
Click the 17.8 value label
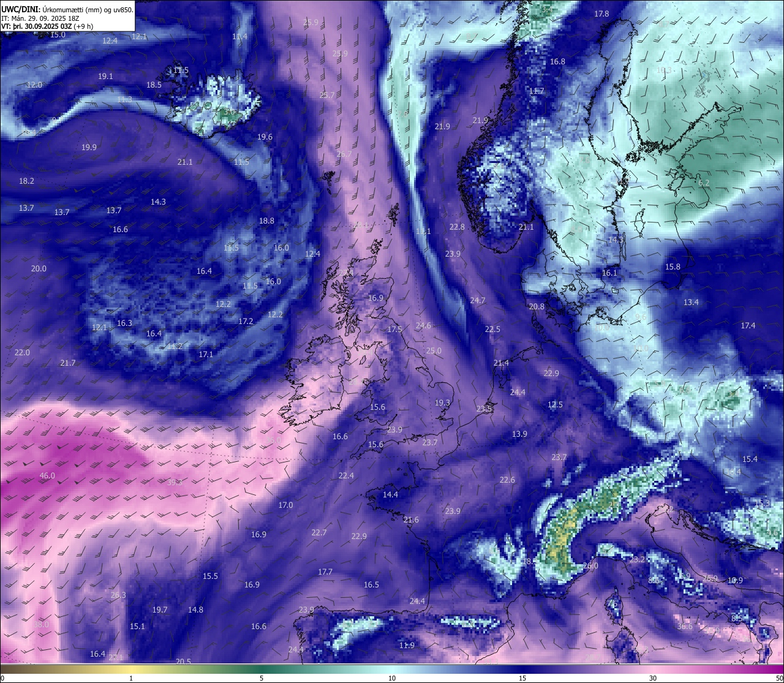click(x=601, y=14)
